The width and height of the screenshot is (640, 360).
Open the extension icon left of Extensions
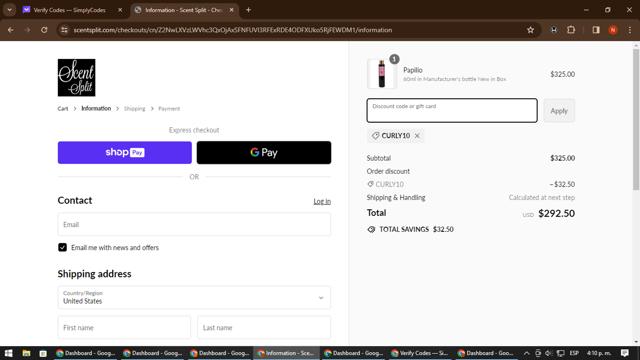[x=553, y=30]
